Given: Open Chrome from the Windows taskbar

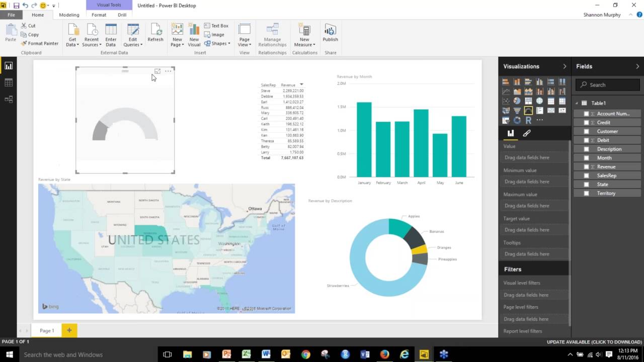Looking at the screenshot, I should point(305,354).
